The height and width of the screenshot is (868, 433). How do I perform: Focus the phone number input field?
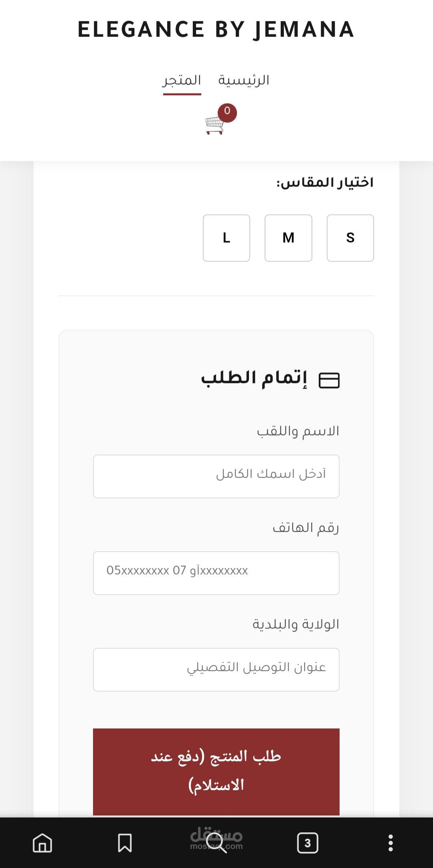(216, 573)
